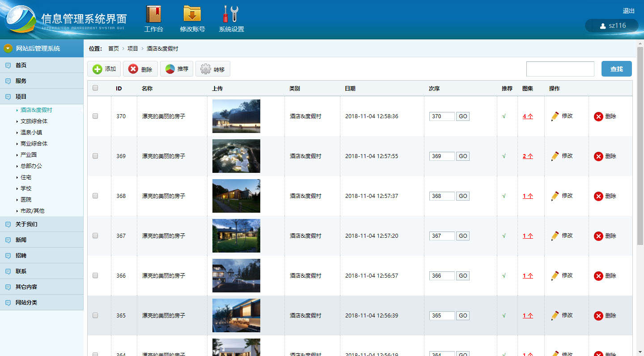The image size is (644, 356).
Task: Open the 4 个 gallery link
Action: click(528, 116)
